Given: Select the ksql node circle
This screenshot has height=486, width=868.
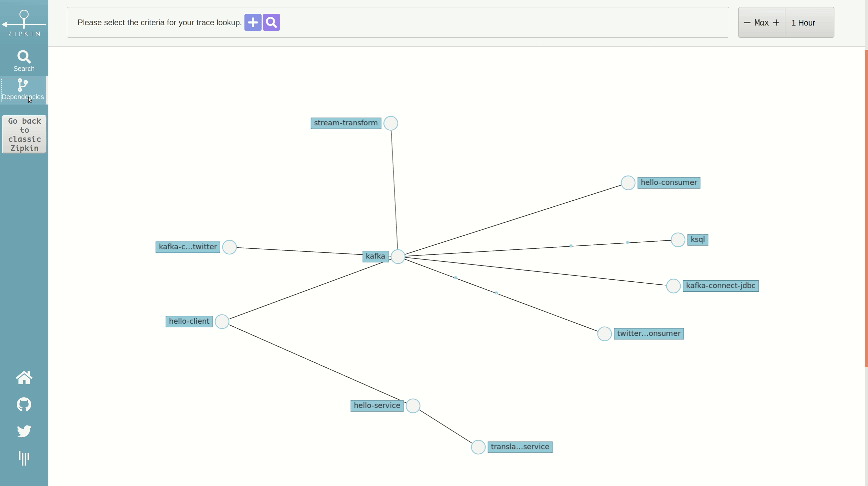Looking at the screenshot, I should [678, 240].
